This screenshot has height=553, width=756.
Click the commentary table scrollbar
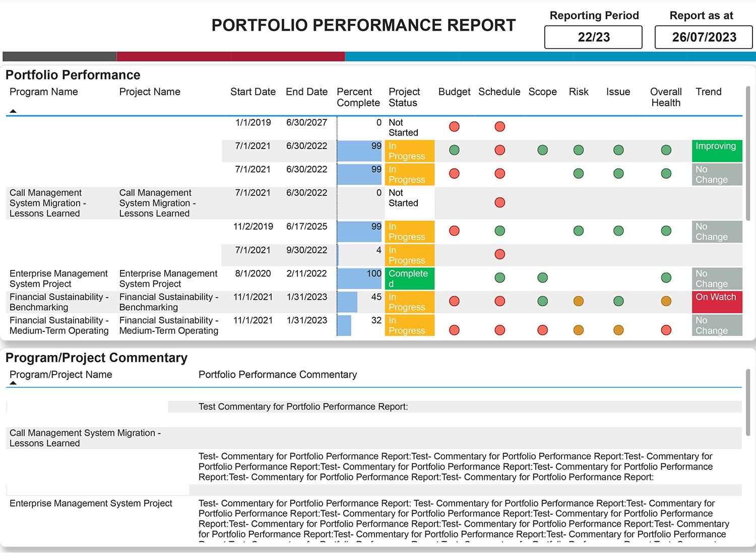pos(748,402)
